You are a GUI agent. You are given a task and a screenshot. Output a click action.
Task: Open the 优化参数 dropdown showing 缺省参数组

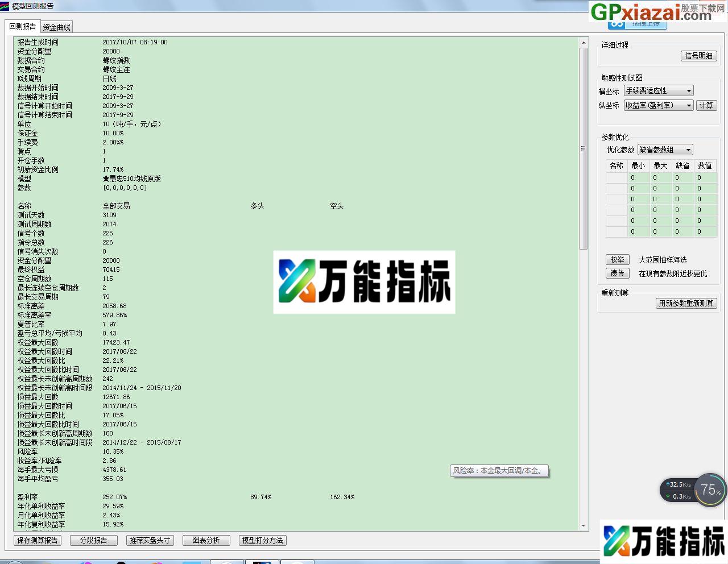pos(664,150)
